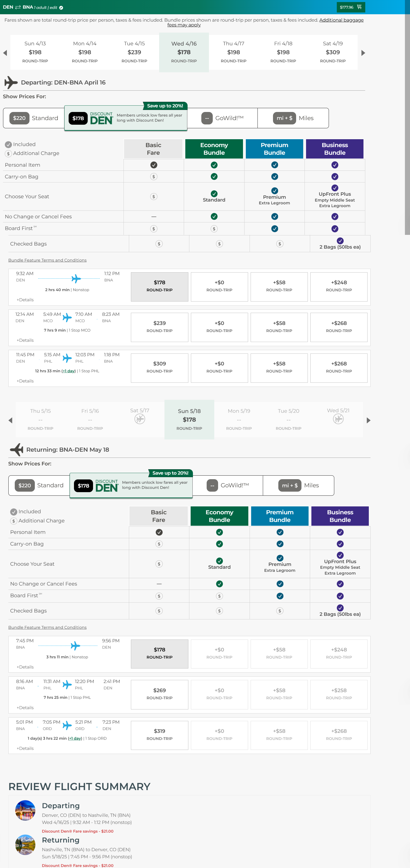Expand details for 5:01 PM ORD-stop return

click(25, 748)
